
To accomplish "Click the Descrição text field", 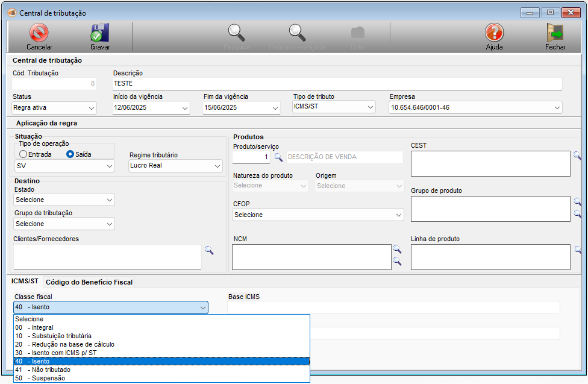I will [337, 83].
